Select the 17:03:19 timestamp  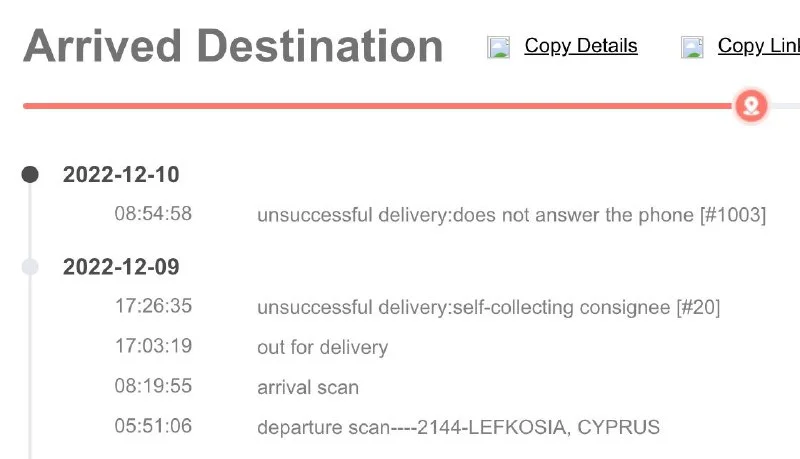pyautogui.click(x=153, y=347)
